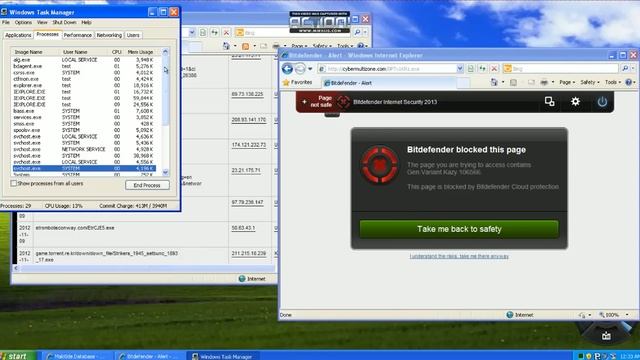Click the Bitdefender overlapping windows icon
The height and width of the screenshot is (360, 640).
tap(549, 101)
